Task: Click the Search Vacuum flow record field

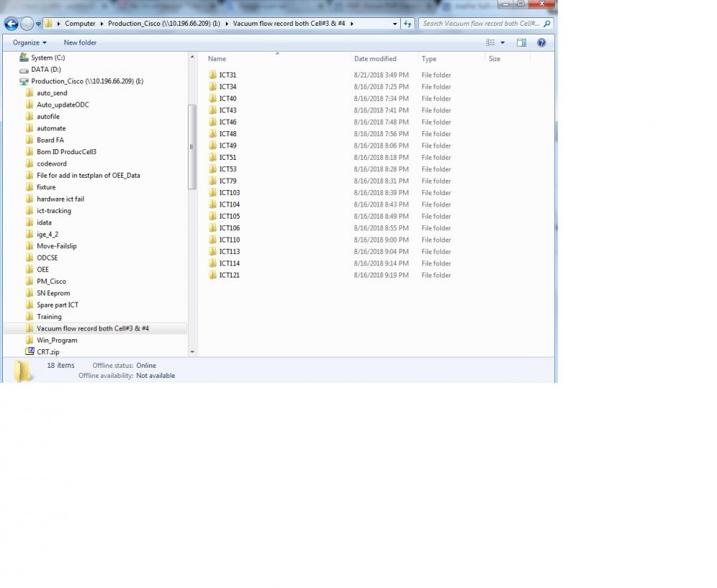Action: tap(480, 24)
